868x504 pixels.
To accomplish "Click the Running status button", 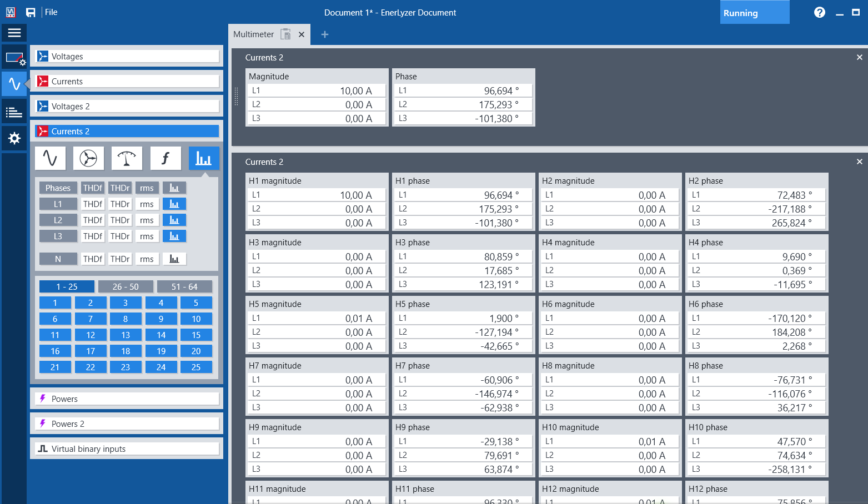I will pos(755,13).
